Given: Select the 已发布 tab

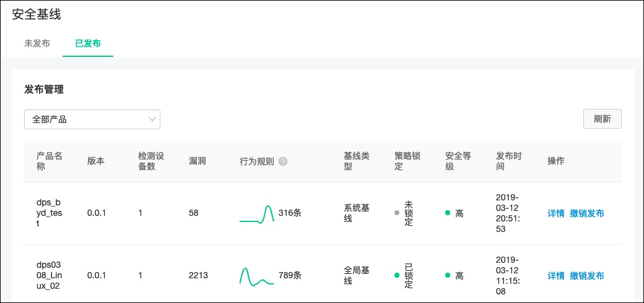Looking at the screenshot, I should point(88,43).
